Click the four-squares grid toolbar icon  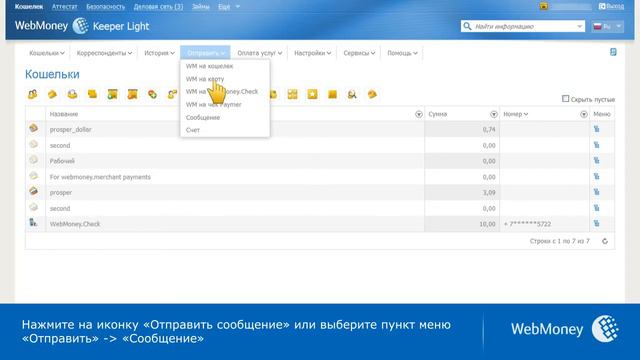click(292, 94)
